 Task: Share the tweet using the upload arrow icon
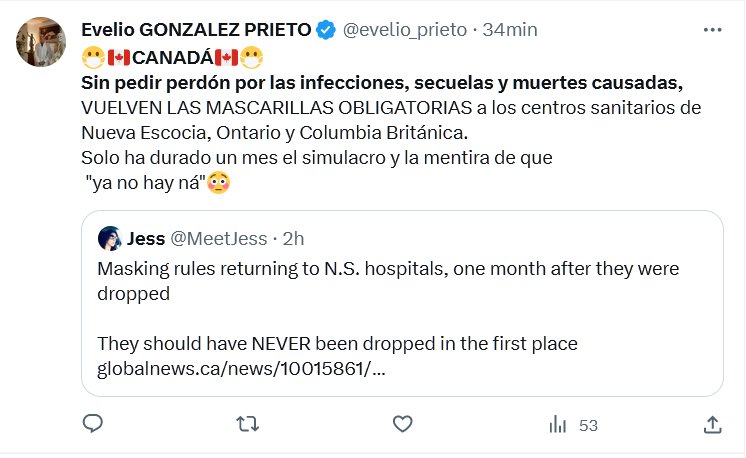coord(712,424)
